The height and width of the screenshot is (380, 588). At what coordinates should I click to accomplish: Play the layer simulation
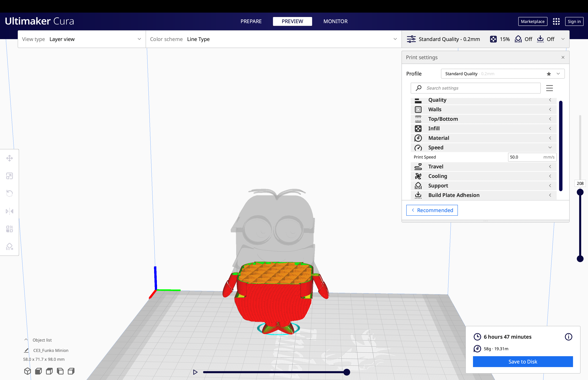coord(195,372)
